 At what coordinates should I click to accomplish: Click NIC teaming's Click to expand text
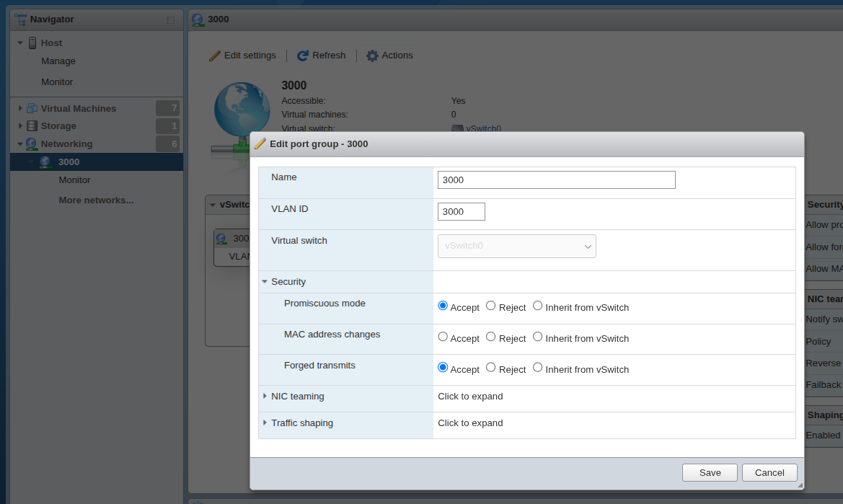(x=470, y=396)
